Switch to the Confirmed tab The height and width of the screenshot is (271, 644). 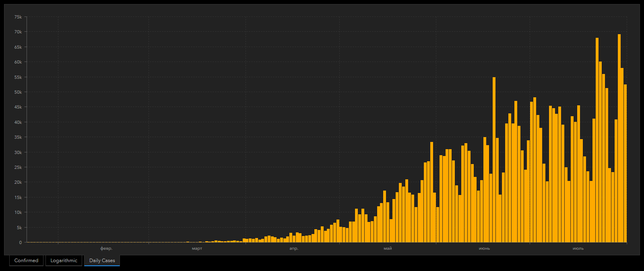pyautogui.click(x=26, y=261)
